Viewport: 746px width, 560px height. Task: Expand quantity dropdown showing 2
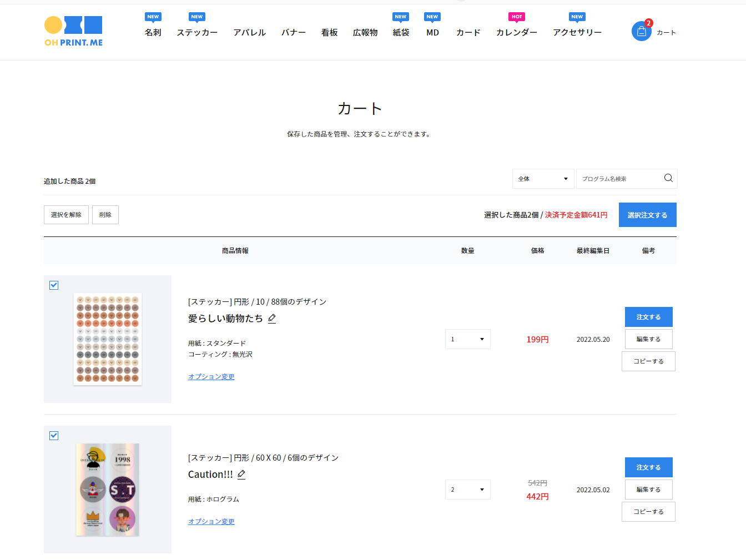[x=467, y=490]
